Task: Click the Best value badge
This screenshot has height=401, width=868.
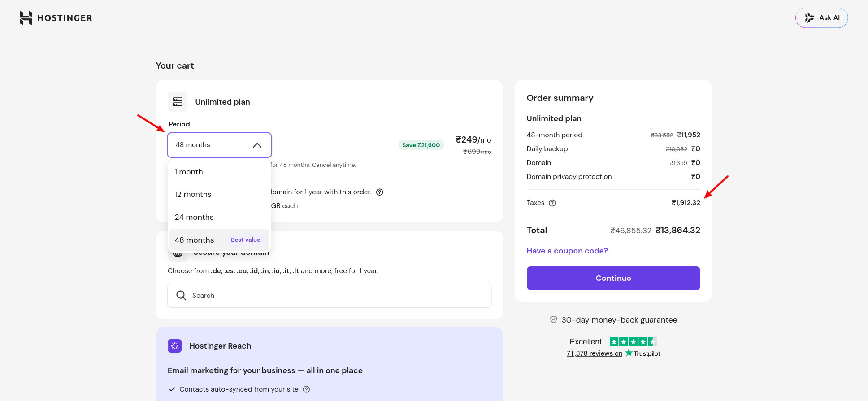Action: click(x=246, y=240)
